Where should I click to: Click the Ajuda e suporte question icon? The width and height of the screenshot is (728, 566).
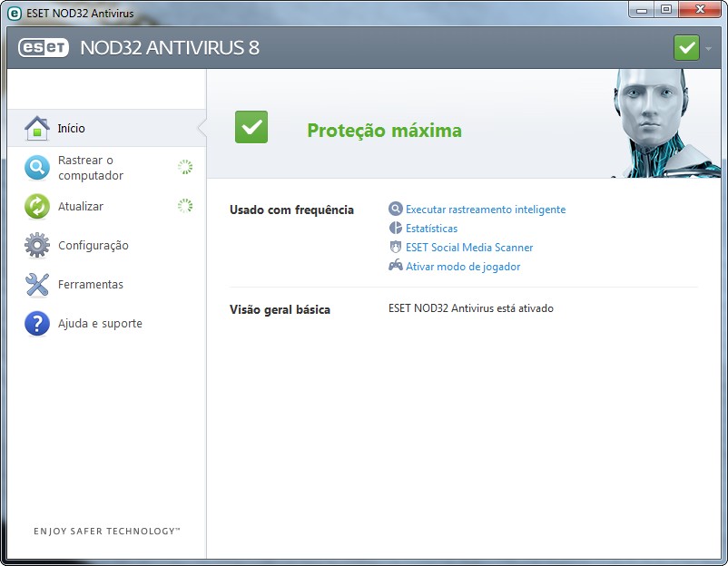(37, 323)
